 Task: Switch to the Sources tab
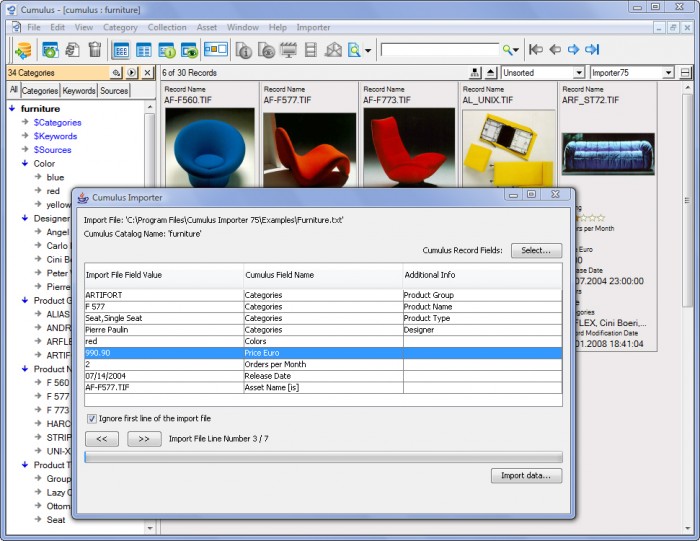(x=114, y=91)
